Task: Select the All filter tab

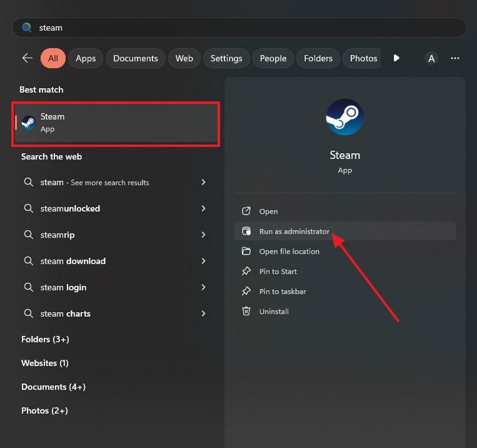Action: 53,58
